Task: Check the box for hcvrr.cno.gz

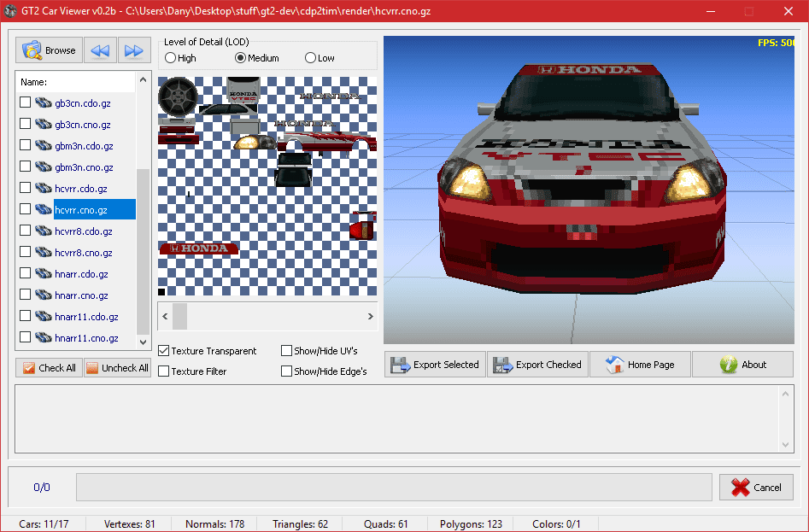Action: (x=25, y=209)
